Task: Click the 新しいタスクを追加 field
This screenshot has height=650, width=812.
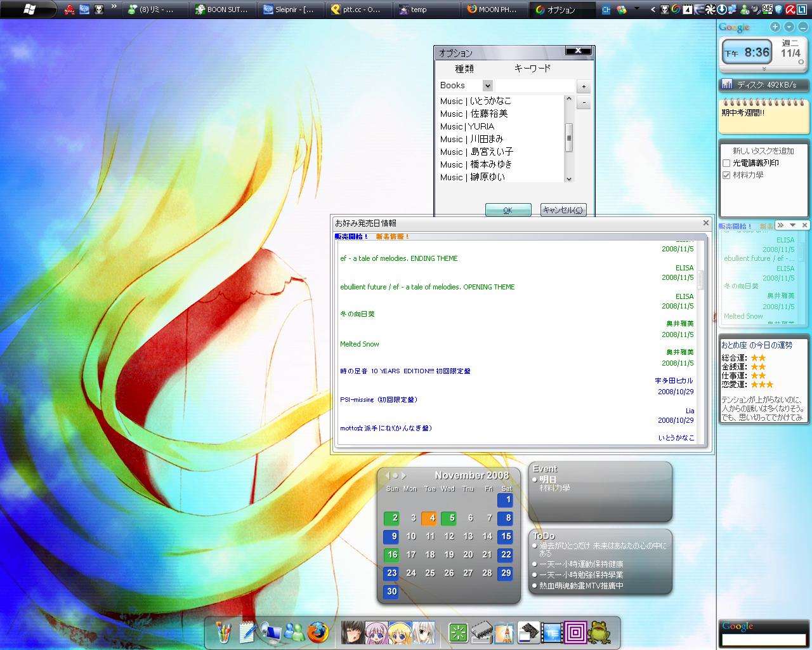Action: [x=764, y=151]
